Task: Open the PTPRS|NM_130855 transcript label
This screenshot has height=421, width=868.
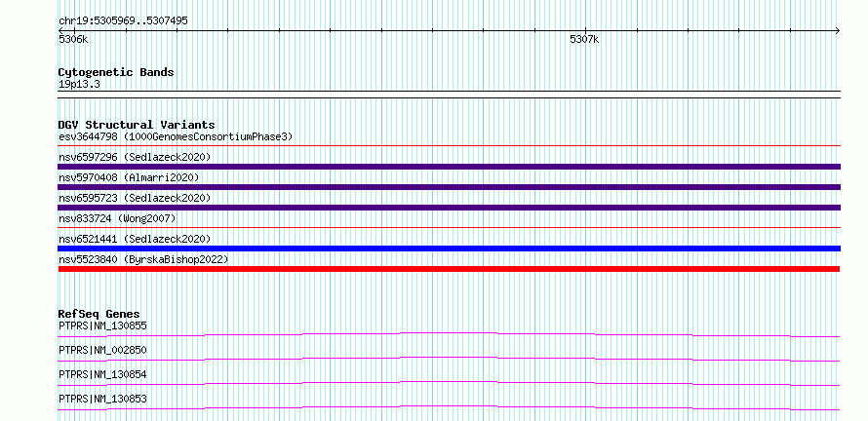Action: point(103,325)
